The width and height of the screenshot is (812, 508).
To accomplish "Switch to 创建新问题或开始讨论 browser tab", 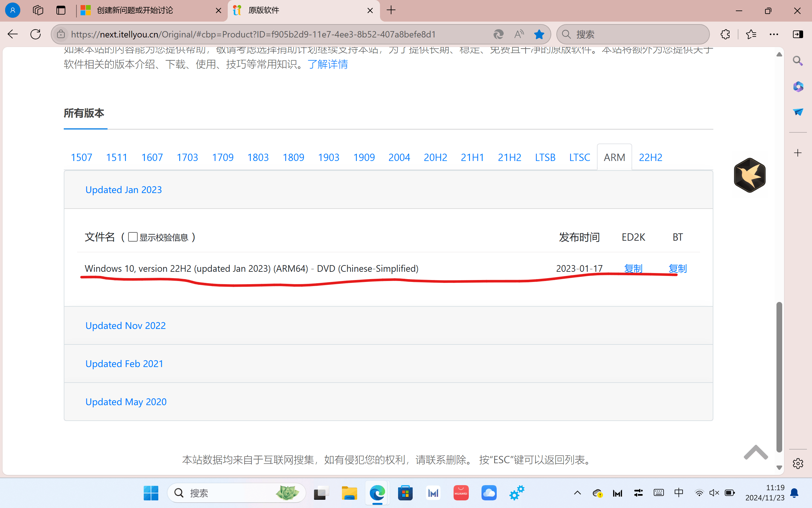I will coord(151,10).
